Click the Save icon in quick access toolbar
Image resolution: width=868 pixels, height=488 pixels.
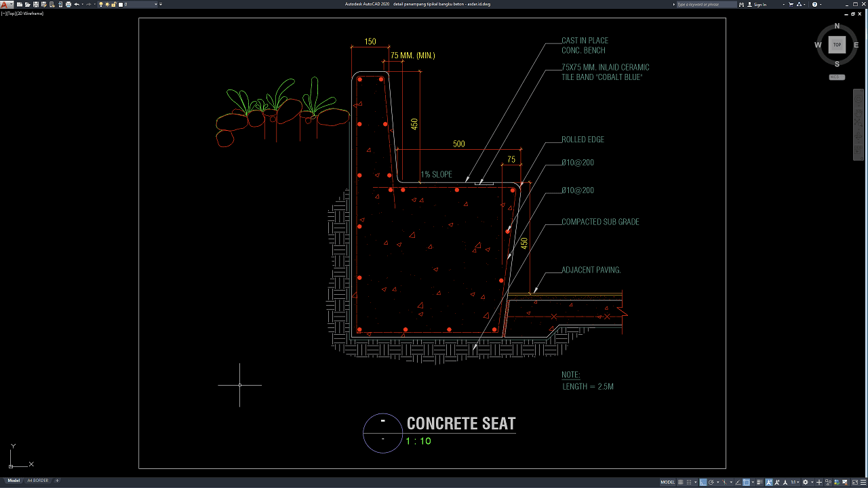tap(35, 4)
